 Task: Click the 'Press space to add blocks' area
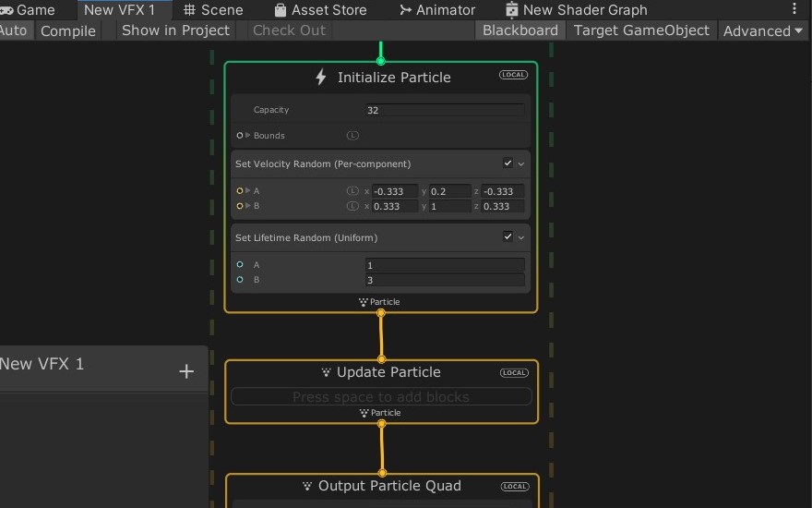click(381, 396)
